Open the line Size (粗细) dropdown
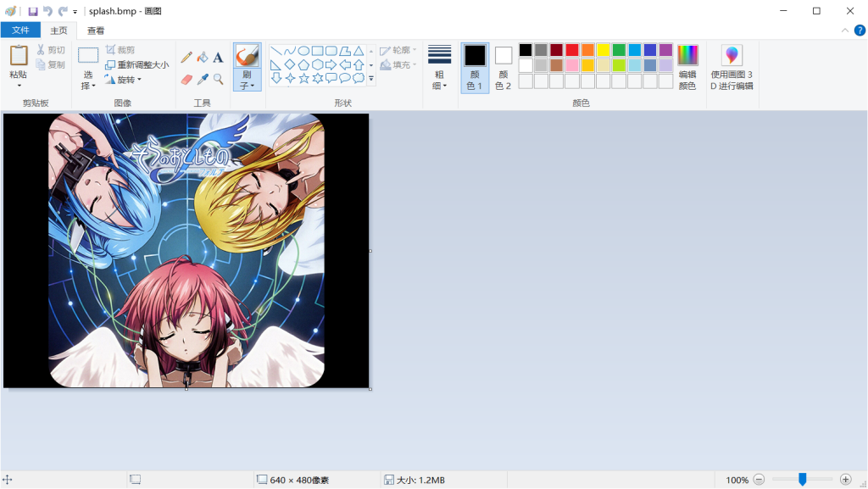The width and height of the screenshot is (868, 489). 440,68
